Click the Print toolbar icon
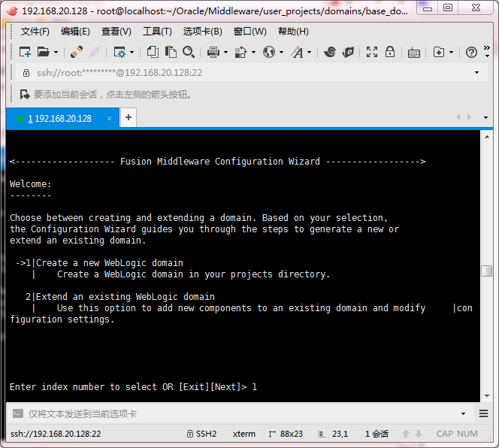499x448 pixels. (x=213, y=52)
